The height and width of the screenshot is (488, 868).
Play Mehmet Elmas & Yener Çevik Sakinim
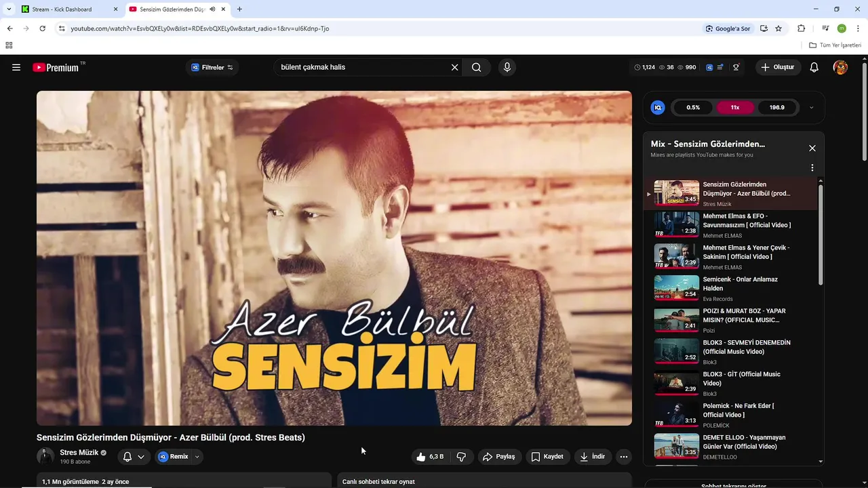[732, 257]
